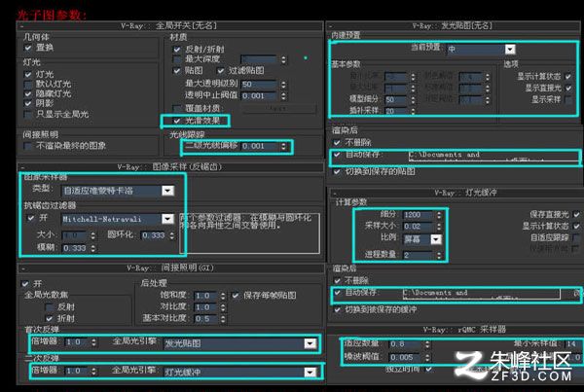
Task: Click the 进程数量 field 2
Action: click(418, 256)
